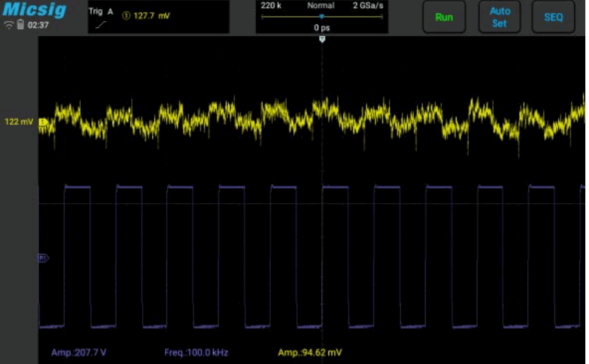Viewport: 589px width, 364px height.
Task: Tap the 0 ps horizontal delay readout
Action: tap(321, 28)
